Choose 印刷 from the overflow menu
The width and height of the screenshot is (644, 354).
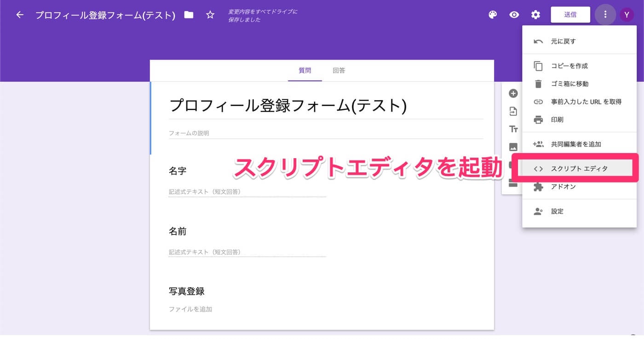[557, 119]
